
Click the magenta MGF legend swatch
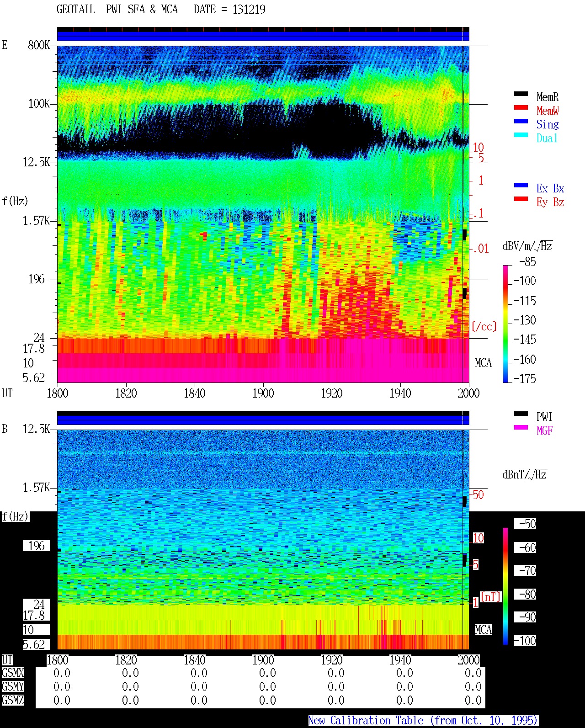click(521, 427)
